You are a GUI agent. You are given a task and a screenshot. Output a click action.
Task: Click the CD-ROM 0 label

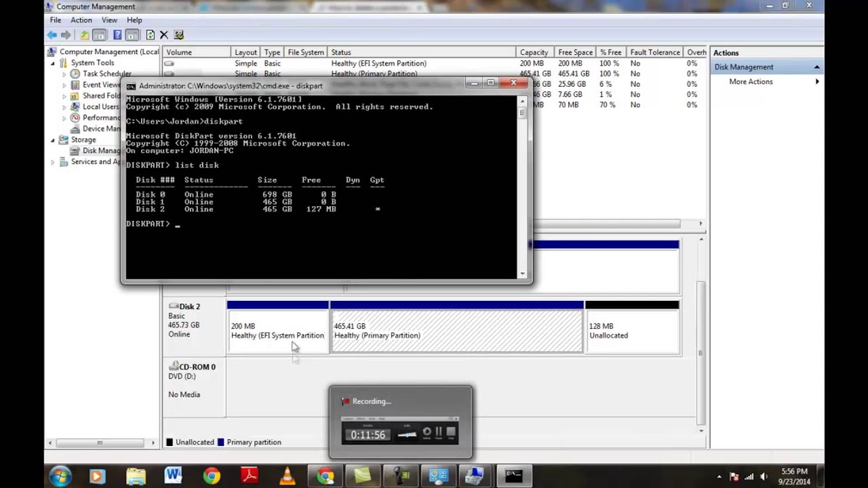tap(197, 367)
